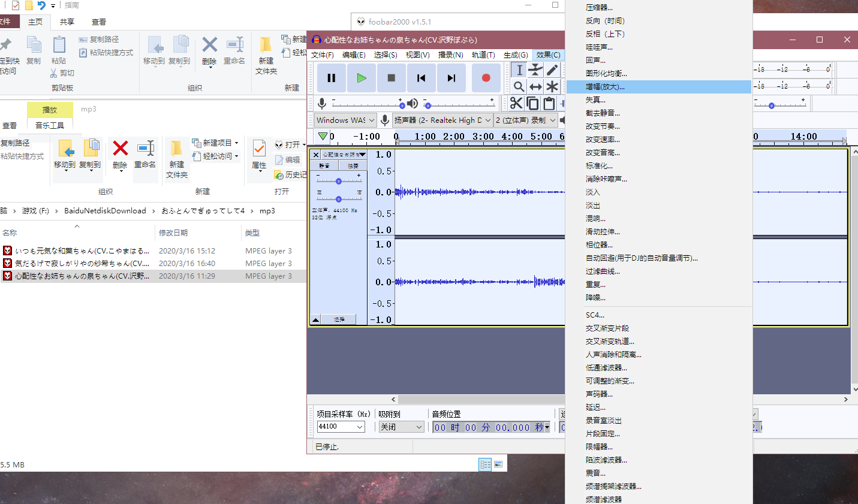Skip to start of the track

421,78
